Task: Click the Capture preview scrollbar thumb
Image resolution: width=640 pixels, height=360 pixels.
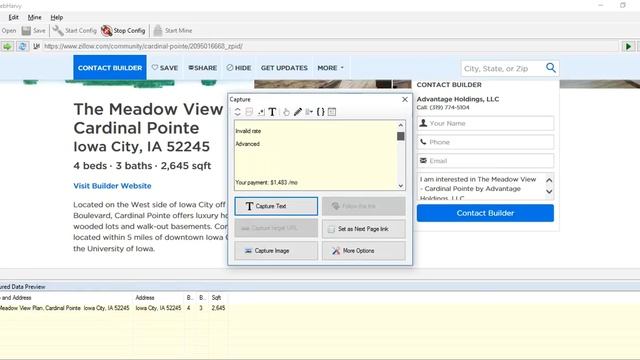Action: pos(401,136)
